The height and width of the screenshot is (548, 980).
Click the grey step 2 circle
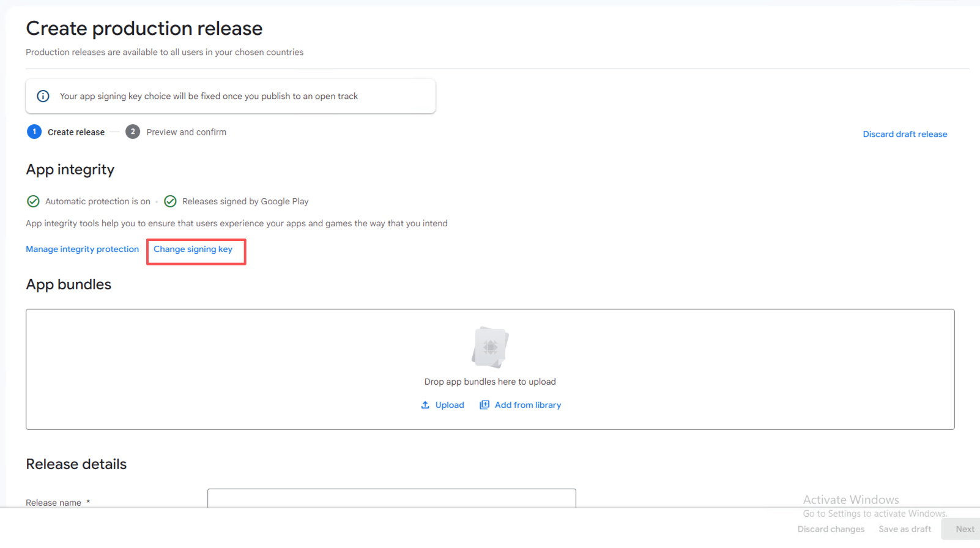[x=133, y=131]
